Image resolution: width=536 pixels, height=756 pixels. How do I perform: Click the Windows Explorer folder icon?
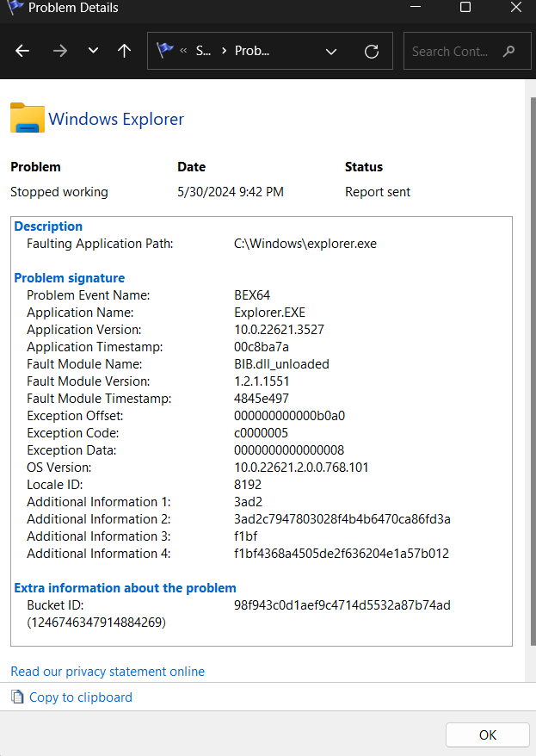(x=28, y=118)
